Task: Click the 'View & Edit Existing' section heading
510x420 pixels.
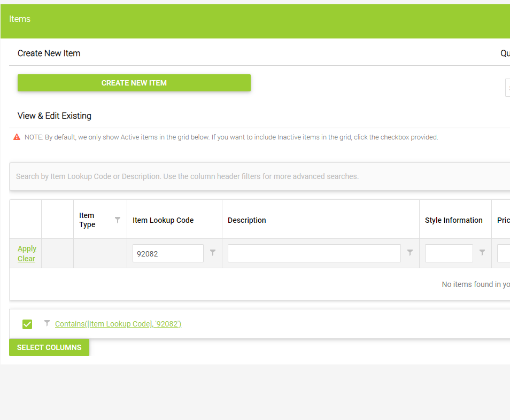Action: click(x=55, y=116)
